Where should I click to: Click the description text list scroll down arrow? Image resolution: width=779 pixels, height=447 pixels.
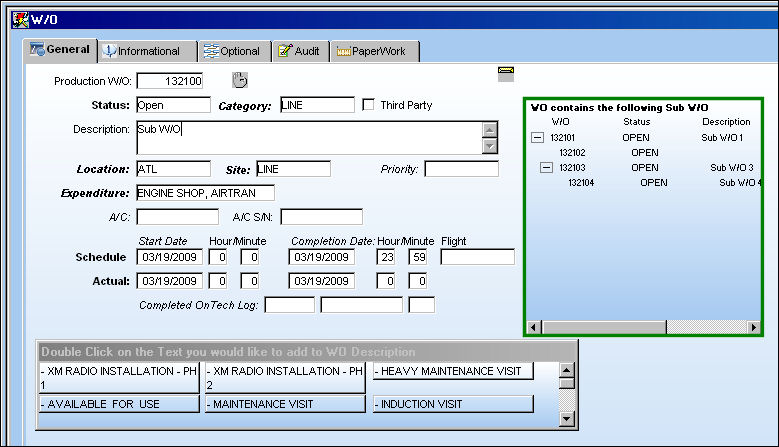(566, 419)
